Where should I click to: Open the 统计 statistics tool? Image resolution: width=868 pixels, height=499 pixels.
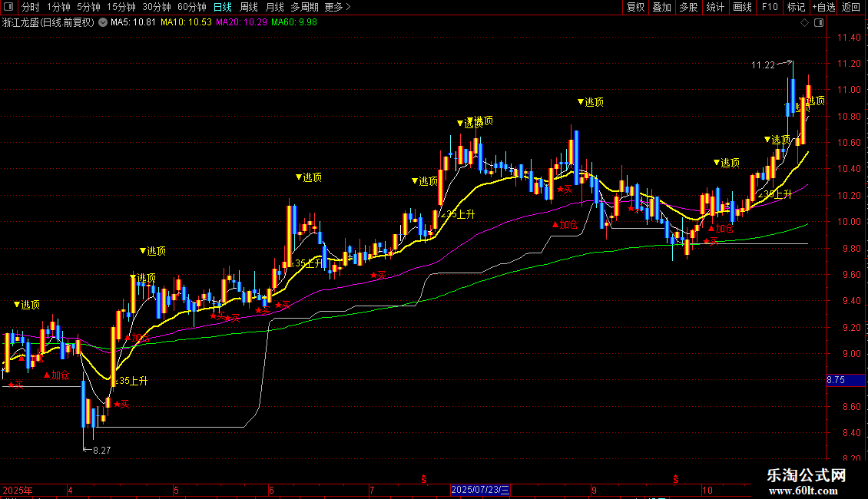(715, 7)
